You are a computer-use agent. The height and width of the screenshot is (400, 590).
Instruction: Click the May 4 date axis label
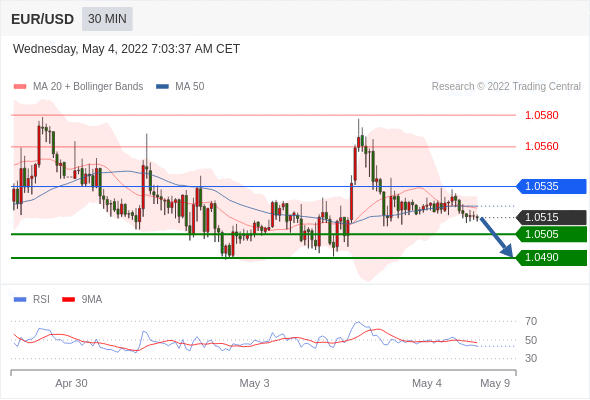click(x=427, y=383)
